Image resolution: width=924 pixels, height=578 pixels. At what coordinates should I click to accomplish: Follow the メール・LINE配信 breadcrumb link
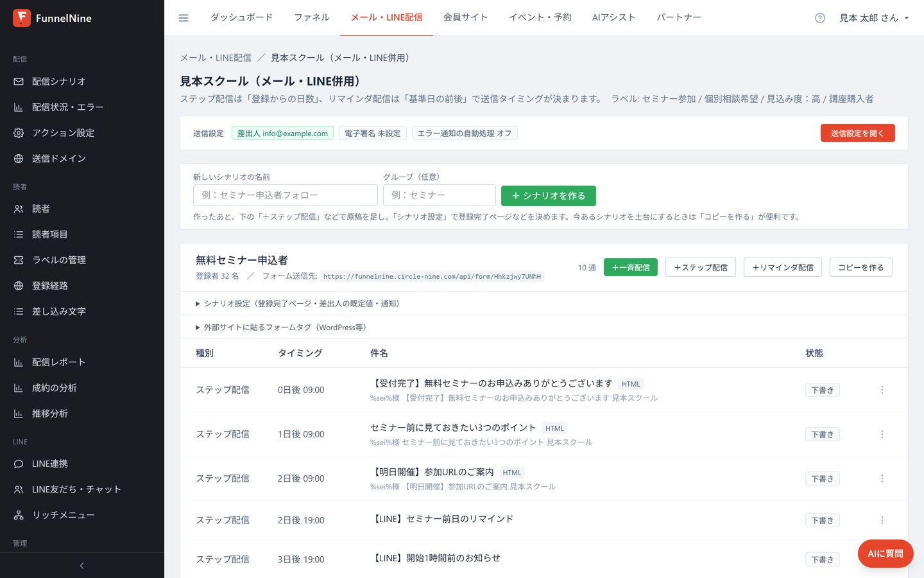(x=216, y=58)
